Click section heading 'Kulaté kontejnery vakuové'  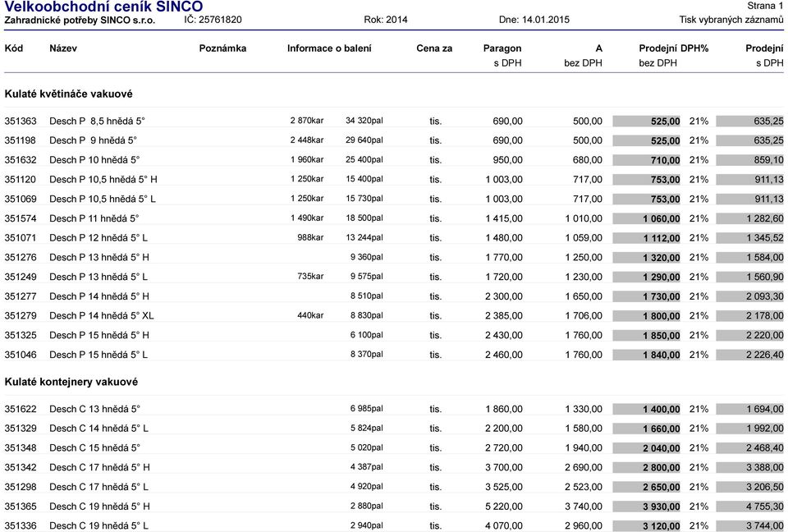pos(71,382)
